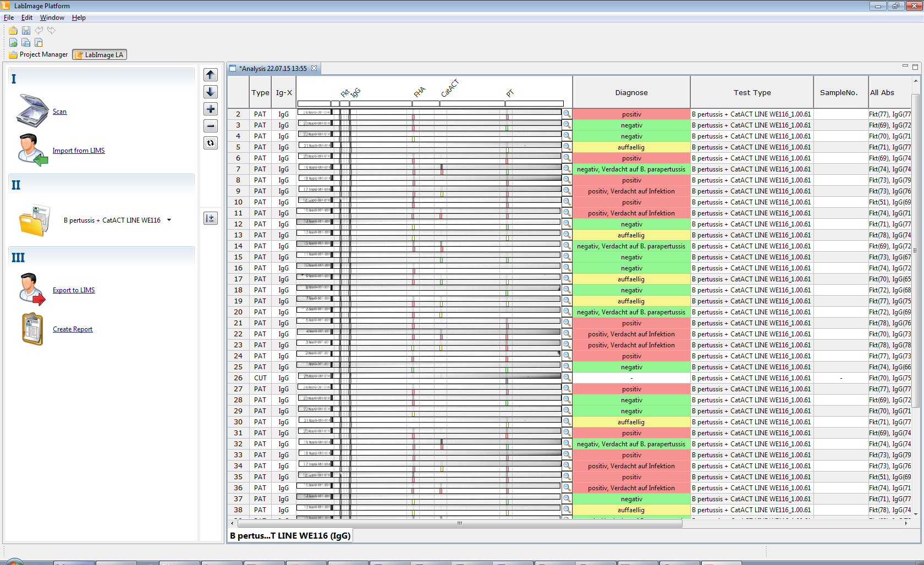Click the save-document toolbar icon
This screenshot has width=924, height=565.
click(26, 42)
